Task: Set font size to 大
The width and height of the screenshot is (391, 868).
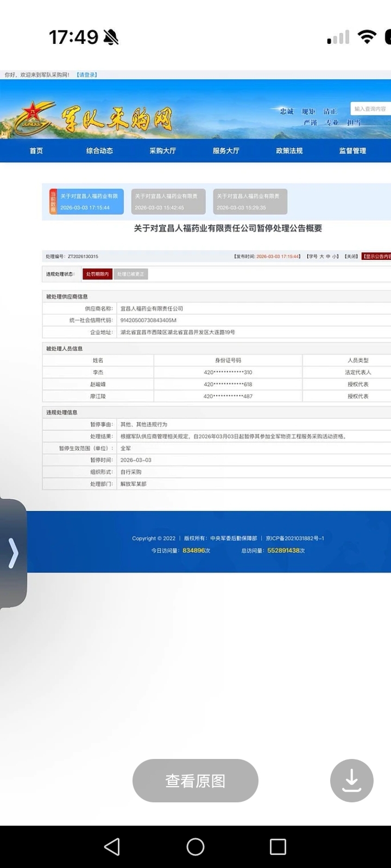Action: pos(321,257)
